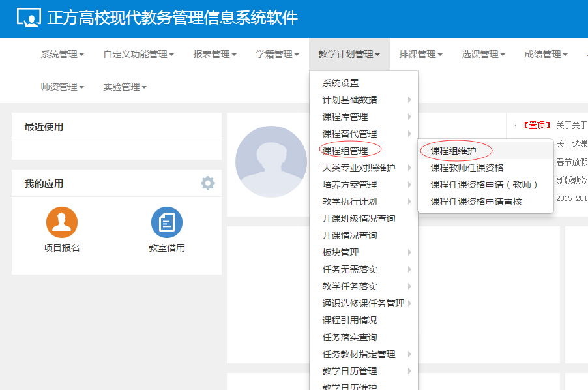Open the 报表管理 dropdown menu
588x390 pixels.
(x=214, y=55)
